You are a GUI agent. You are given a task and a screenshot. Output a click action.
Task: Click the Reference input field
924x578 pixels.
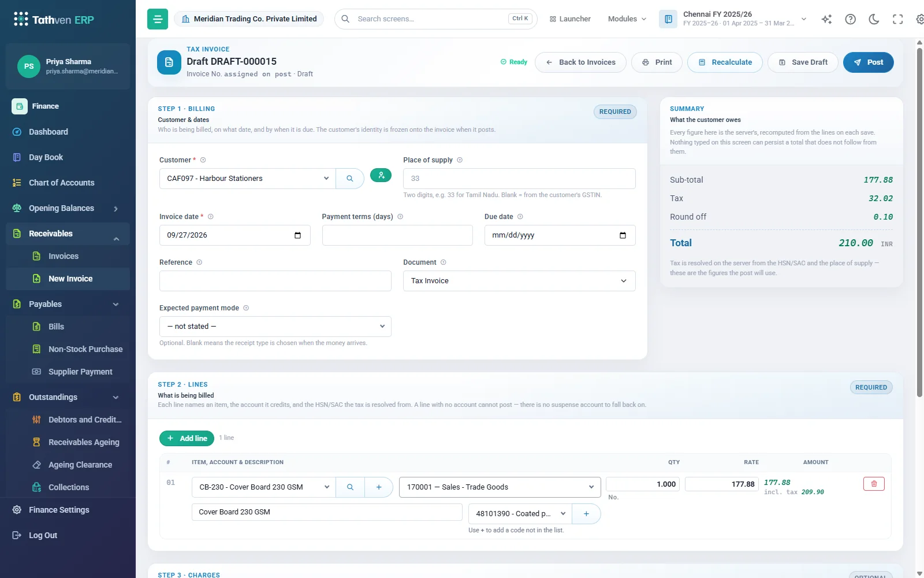(x=275, y=281)
